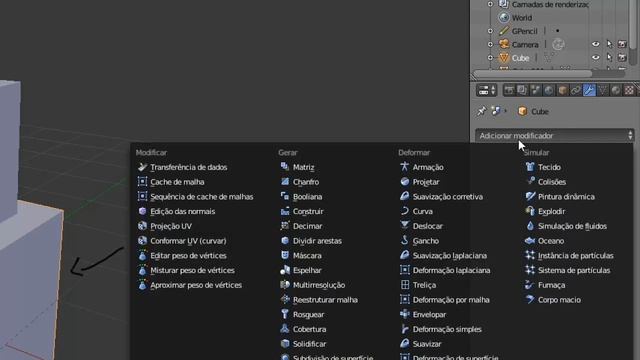Open the Object Data tab (triangle mesh icon)
The width and height of the screenshot is (640, 360).
(602, 90)
